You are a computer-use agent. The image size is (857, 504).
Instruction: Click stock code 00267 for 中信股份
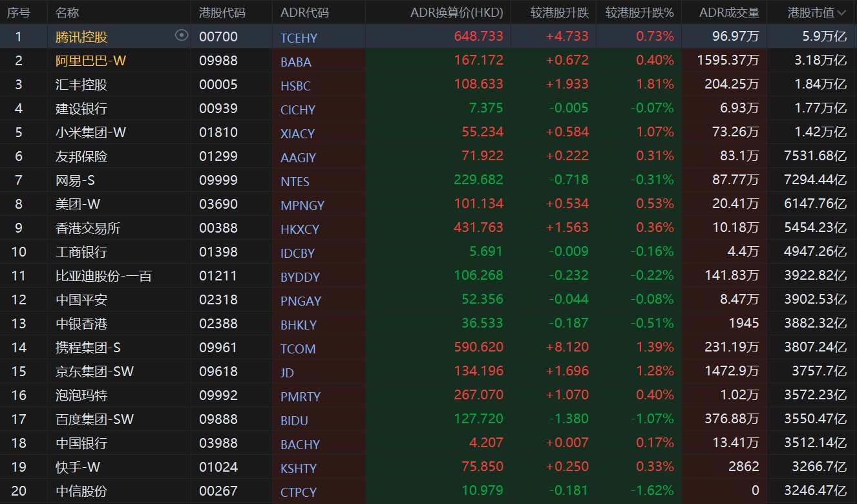pyautogui.click(x=218, y=491)
